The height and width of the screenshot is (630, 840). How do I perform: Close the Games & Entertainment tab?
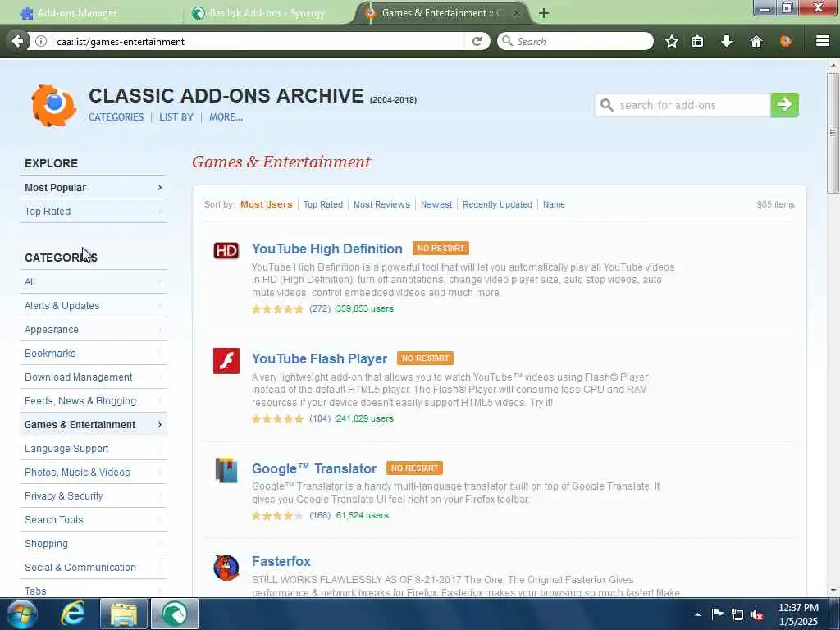coord(516,13)
